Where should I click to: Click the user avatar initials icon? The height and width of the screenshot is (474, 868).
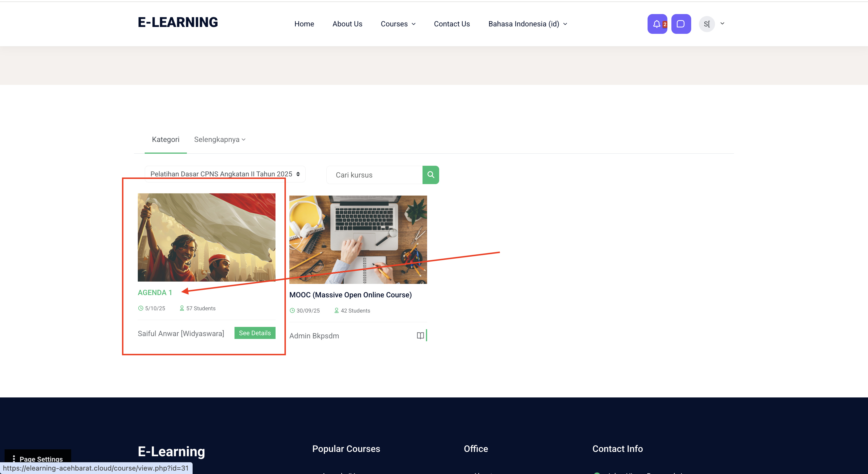[706, 24]
